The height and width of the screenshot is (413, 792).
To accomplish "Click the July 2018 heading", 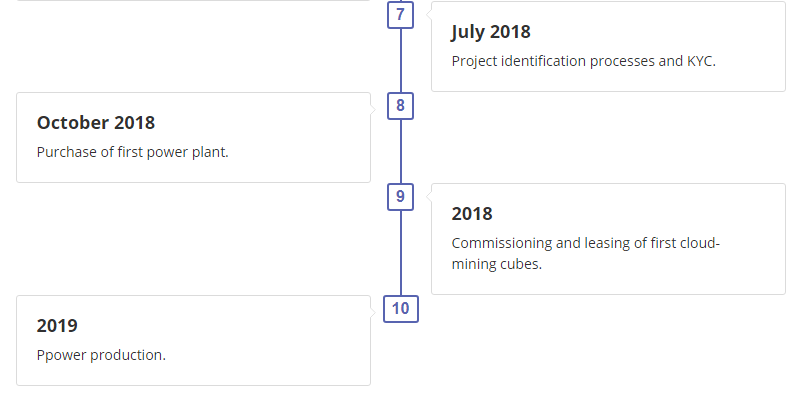I will (x=491, y=32).
